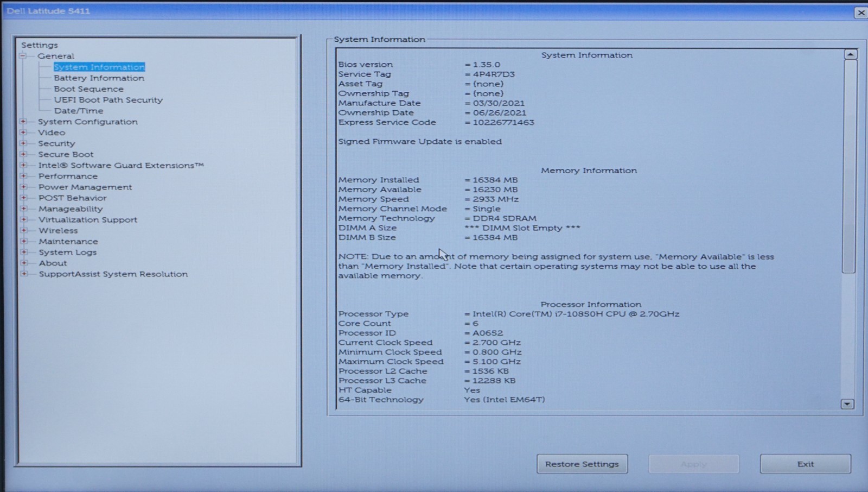Expand the System Logs node
The image size is (868, 492).
(24, 252)
